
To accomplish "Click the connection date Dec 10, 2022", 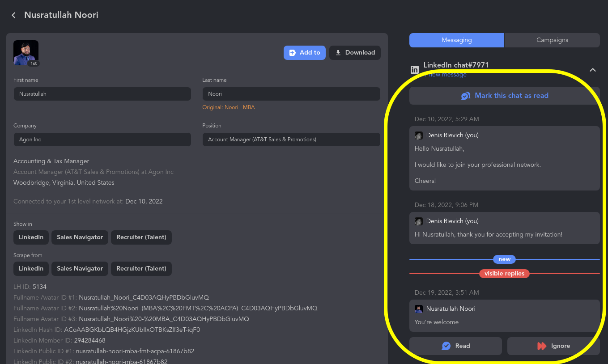I will (x=144, y=202).
